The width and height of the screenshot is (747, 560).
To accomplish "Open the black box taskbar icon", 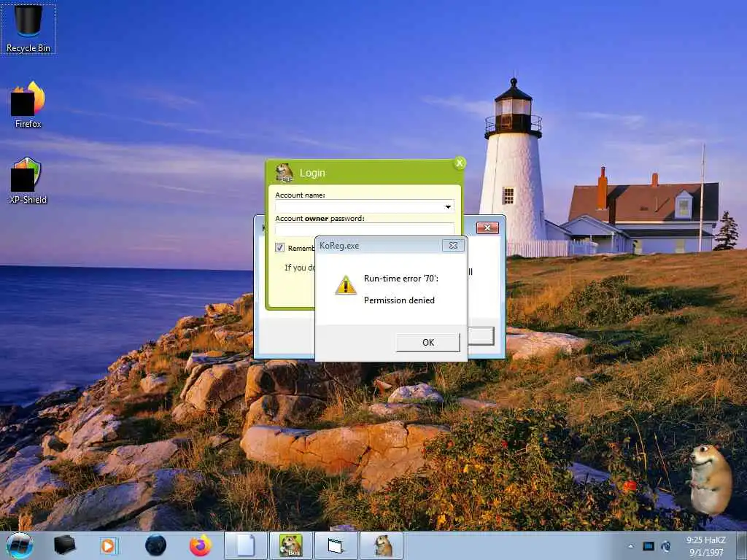I will pyautogui.click(x=64, y=545).
